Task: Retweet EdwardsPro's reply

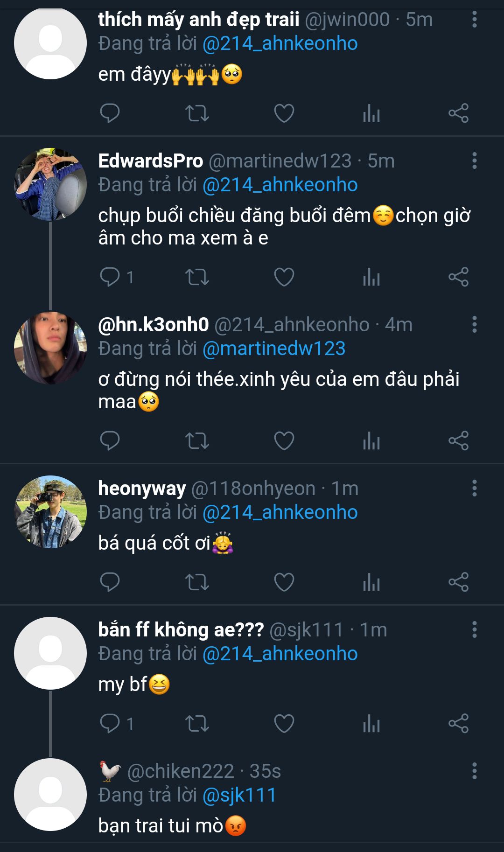Action: click(x=197, y=277)
